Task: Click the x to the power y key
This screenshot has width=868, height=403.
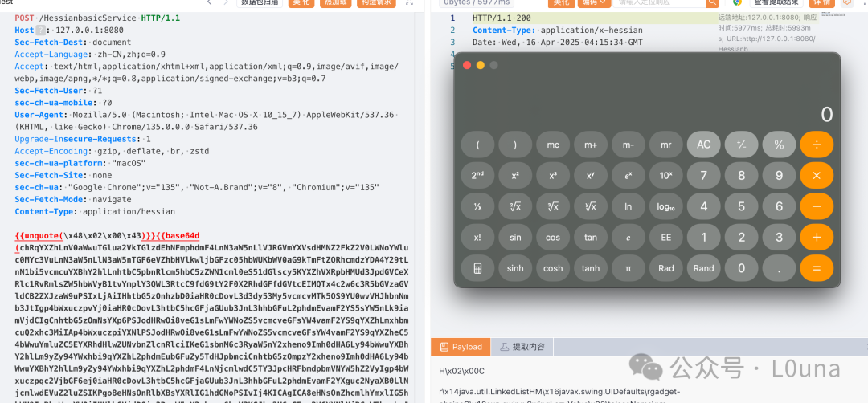Action: coord(591,175)
